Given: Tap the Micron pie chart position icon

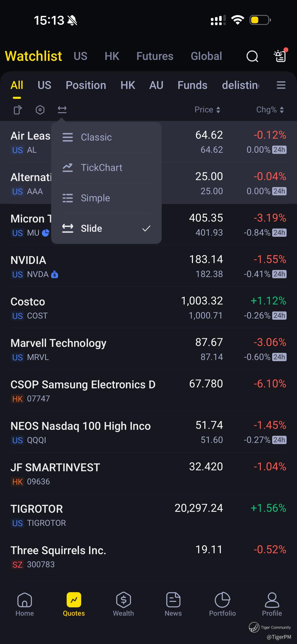Looking at the screenshot, I should pyautogui.click(x=45, y=233).
